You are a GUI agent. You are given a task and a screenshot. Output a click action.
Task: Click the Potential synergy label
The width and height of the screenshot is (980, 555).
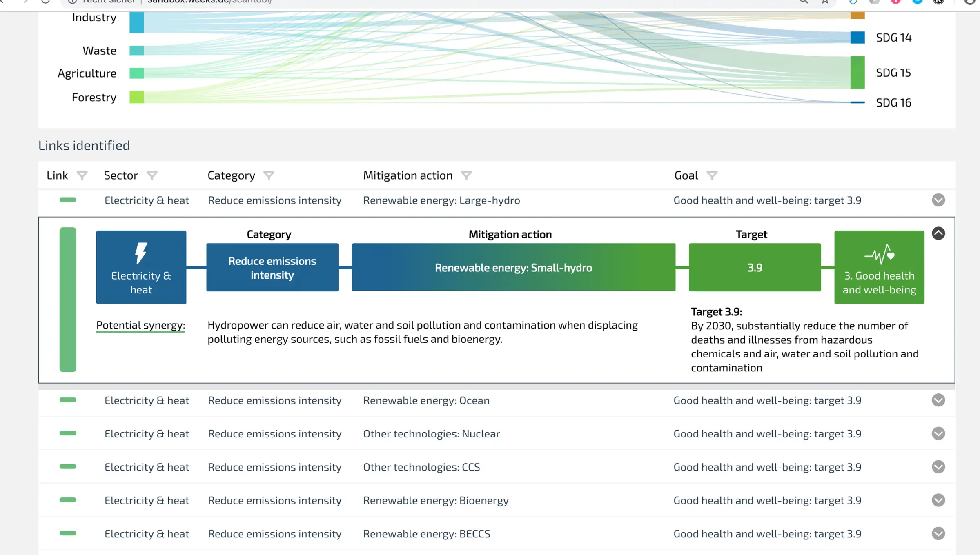[140, 325]
